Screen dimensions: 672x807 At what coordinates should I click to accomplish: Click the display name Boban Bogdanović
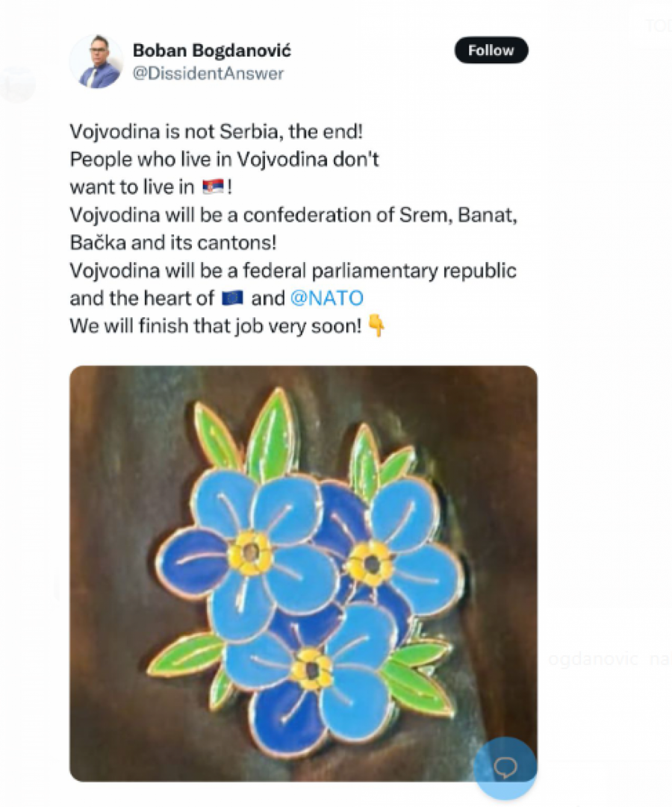pos(211,51)
